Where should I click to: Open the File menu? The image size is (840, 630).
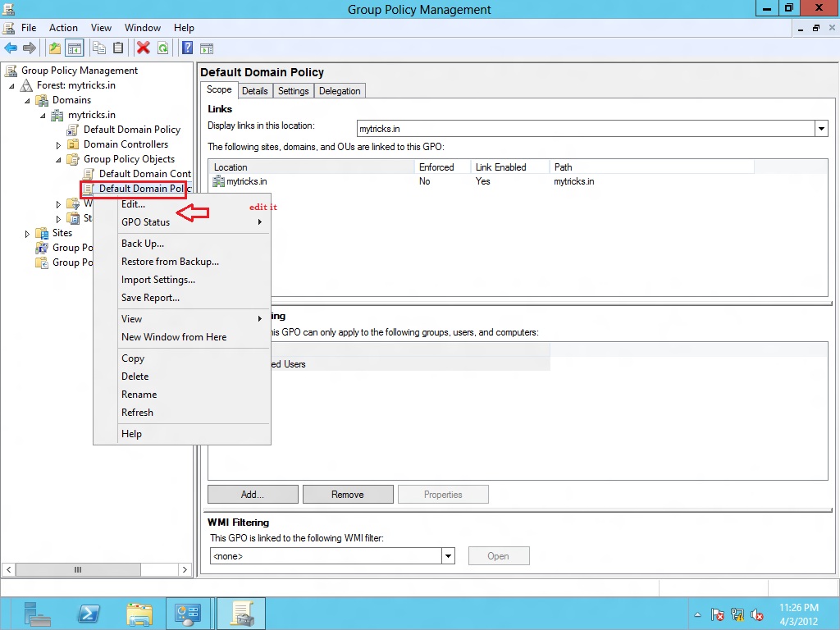(29, 28)
